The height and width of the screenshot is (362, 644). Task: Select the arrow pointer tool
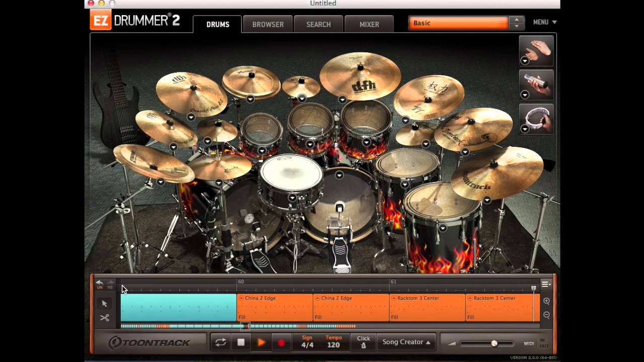pyautogui.click(x=104, y=304)
